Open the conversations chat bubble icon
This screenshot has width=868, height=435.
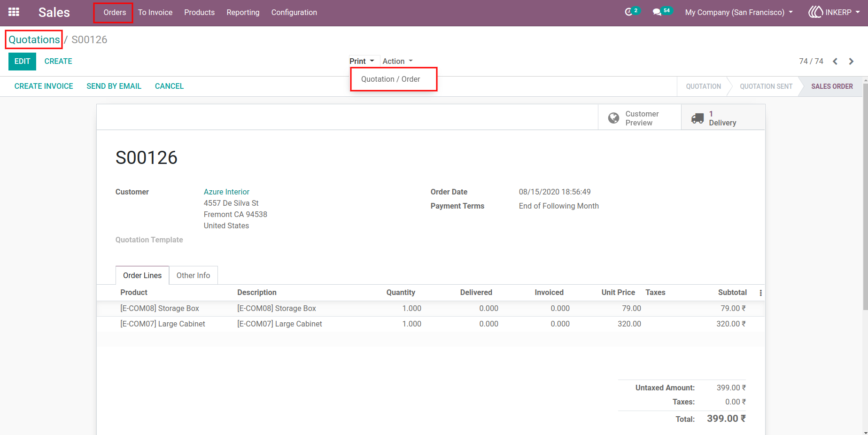point(657,12)
